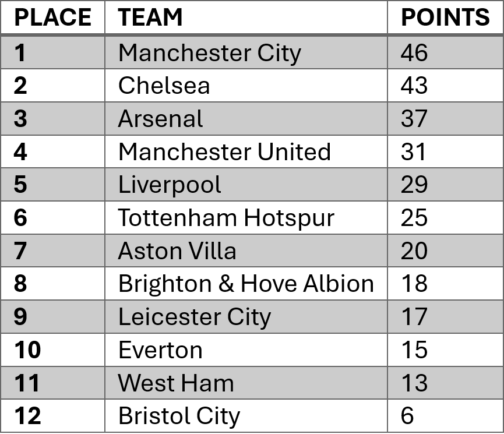Click Bristol City's 6 points cell
Screen dimensions: 504x434
(x=407, y=416)
